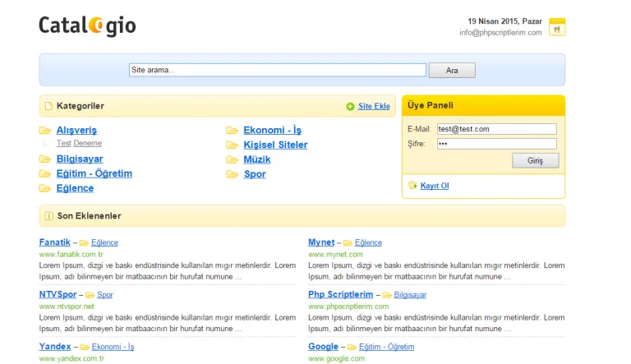Viewport: 631px width, 364px height.
Task: Click the green plus icon by Site Ekle
Action: 350,106
